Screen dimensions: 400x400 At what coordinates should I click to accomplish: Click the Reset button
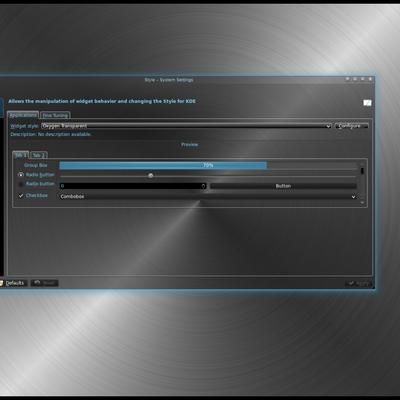[x=45, y=283]
